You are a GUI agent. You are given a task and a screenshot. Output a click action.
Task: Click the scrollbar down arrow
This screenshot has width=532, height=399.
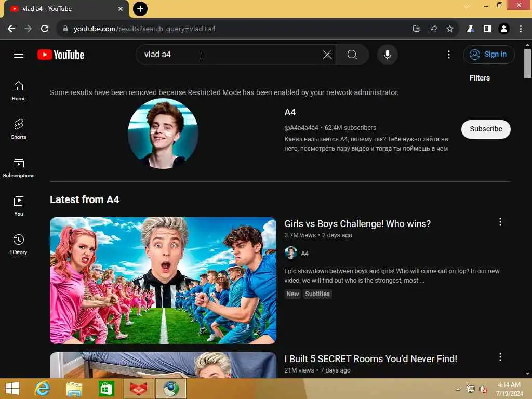pos(527,374)
